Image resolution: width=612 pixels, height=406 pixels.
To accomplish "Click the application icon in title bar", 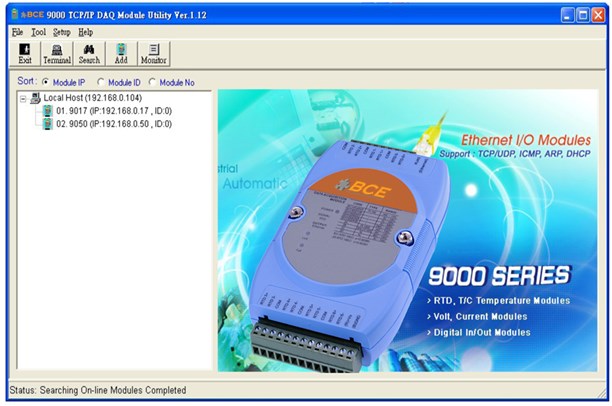I will click(15, 15).
